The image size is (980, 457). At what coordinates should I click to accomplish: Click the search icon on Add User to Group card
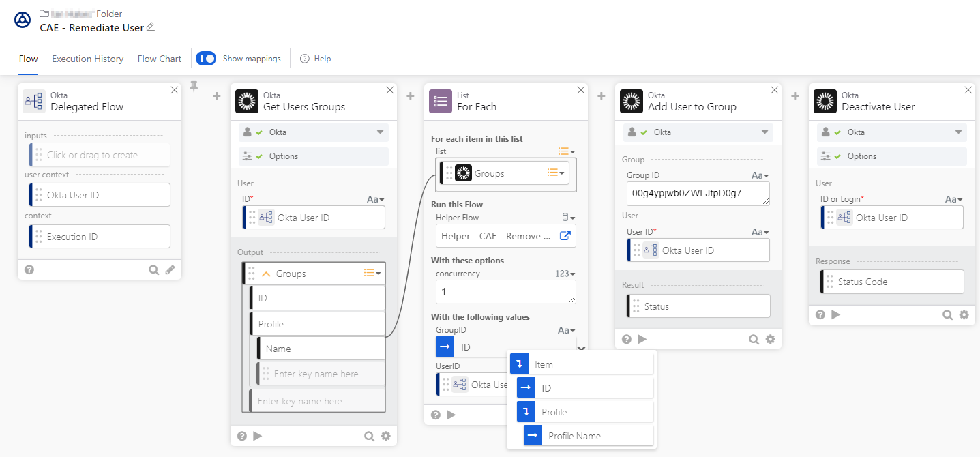pyautogui.click(x=754, y=339)
